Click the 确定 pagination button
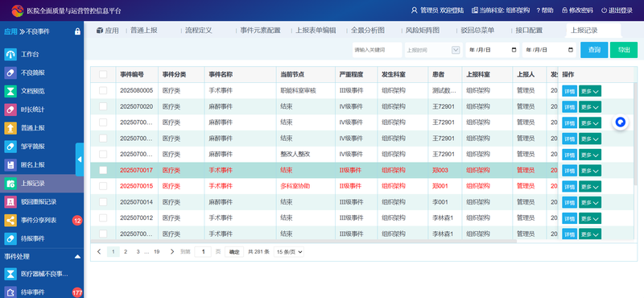The image size is (644, 298). pos(234,252)
